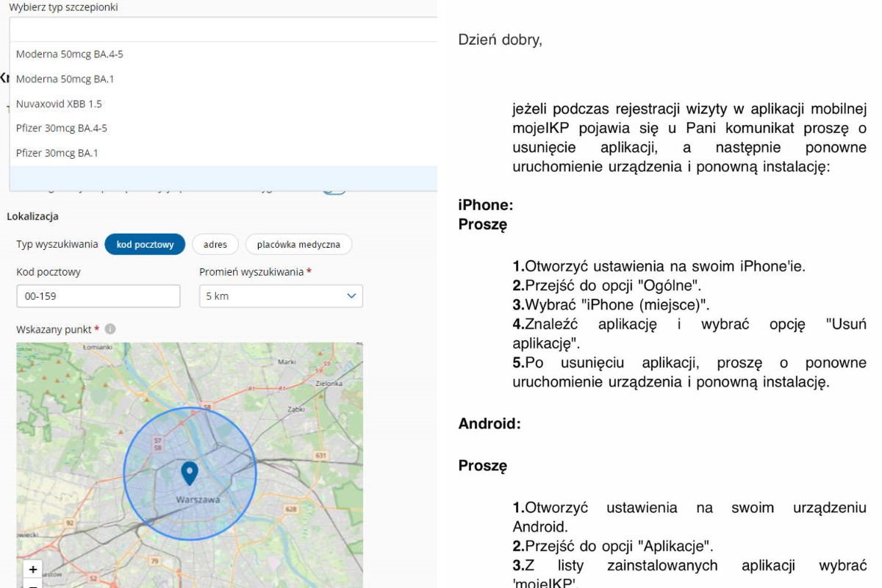Screen dimensions: 882x588
Task: Switch search type to "adres"
Action: coord(213,244)
